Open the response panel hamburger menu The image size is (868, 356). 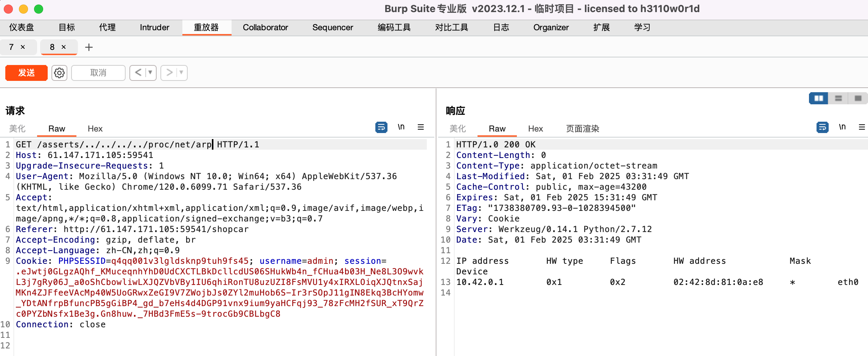[x=862, y=127]
